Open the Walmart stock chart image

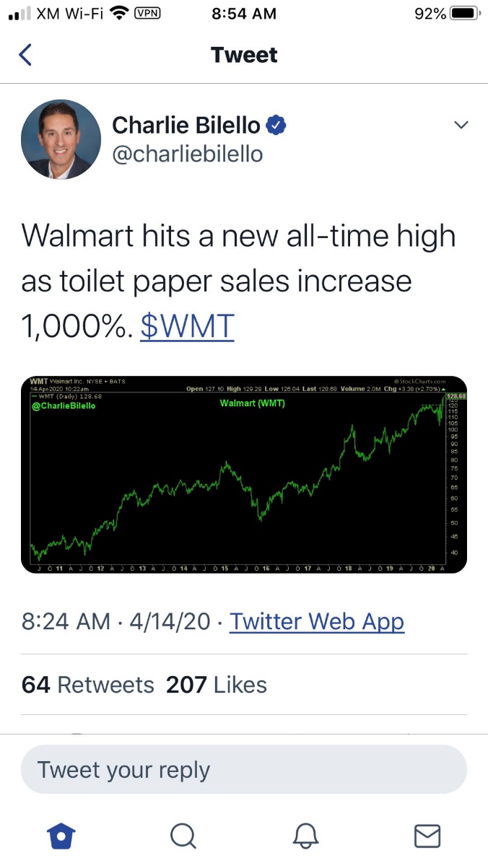pos(244,475)
